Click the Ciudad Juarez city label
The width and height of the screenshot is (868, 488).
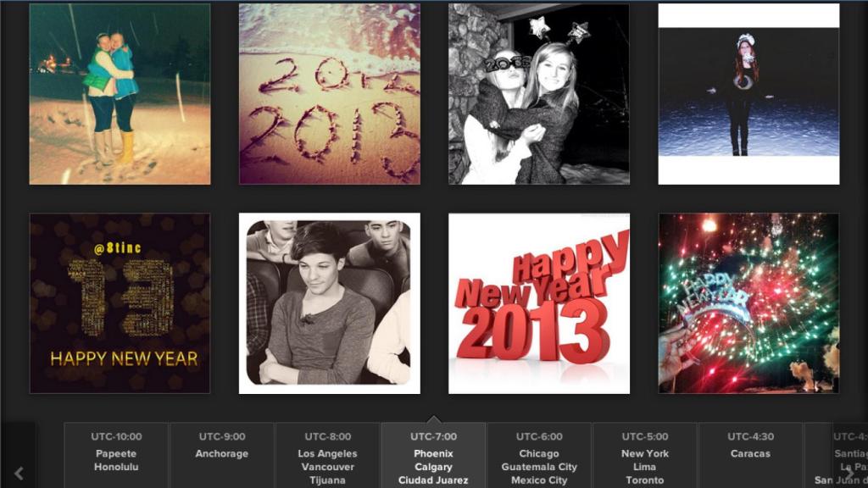pos(433,480)
